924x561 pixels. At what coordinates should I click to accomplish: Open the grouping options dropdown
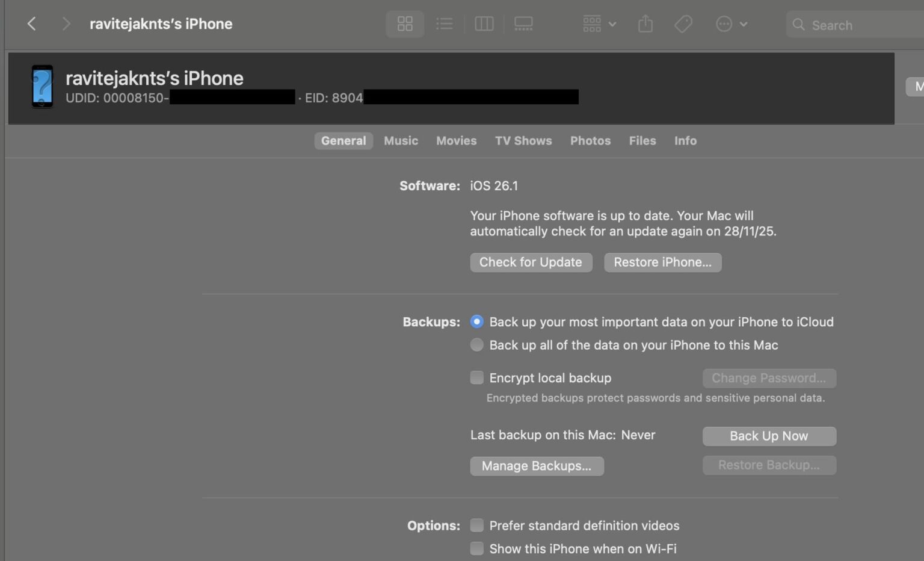click(x=598, y=23)
